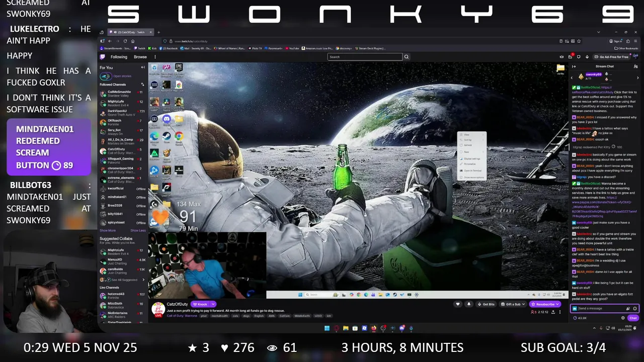This screenshot has width=644, height=362.
Task: Open a new browser tab
Action: pyautogui.click(x=159, y=32)
